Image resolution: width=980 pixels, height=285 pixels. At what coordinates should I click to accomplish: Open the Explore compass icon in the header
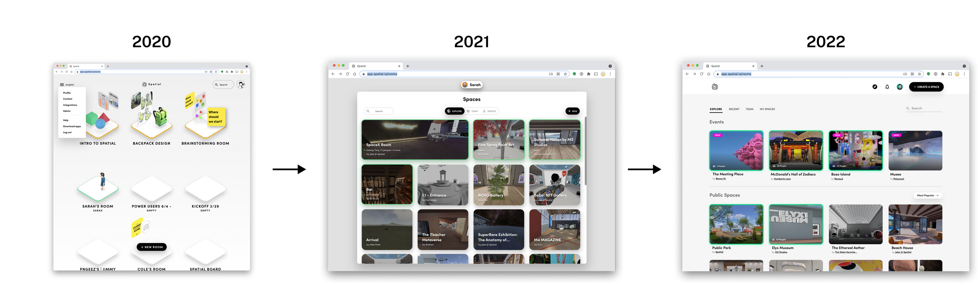875,87
